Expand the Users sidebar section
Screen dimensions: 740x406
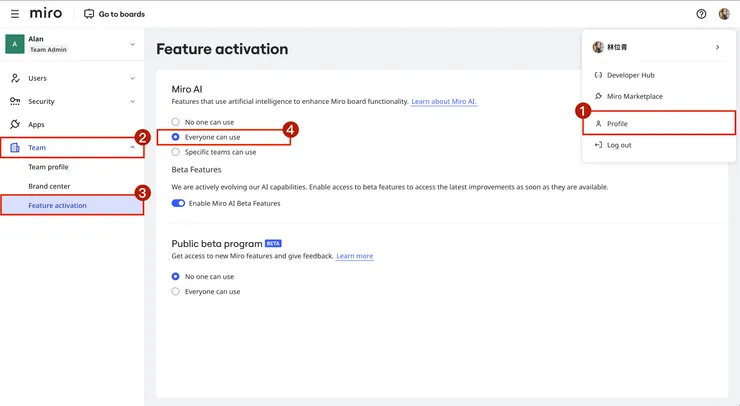click(132, 78)
